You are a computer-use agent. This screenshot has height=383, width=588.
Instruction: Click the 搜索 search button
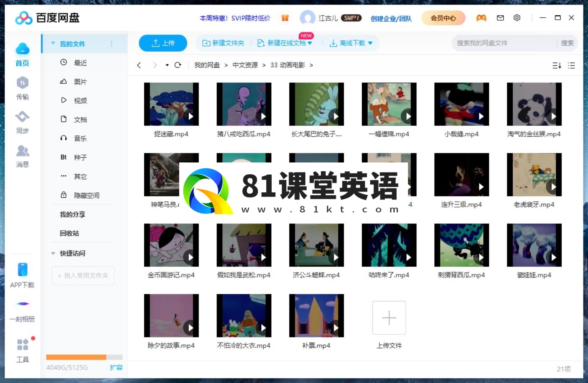pos(567,43)
